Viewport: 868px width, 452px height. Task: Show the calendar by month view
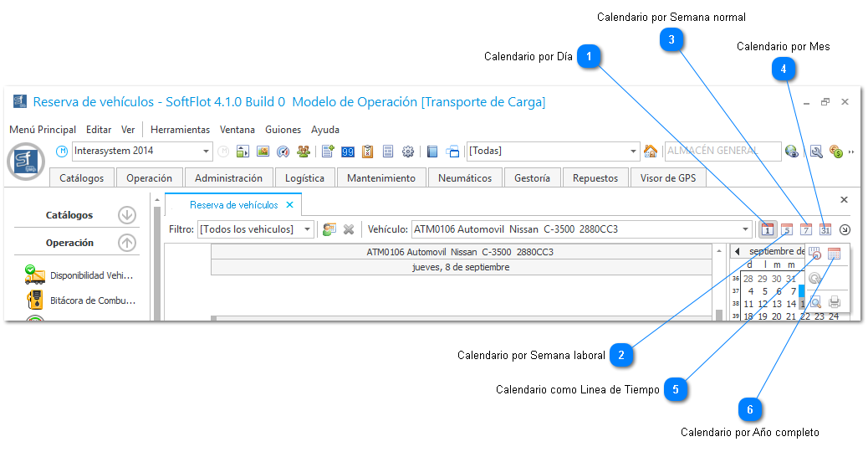(825, 229)
